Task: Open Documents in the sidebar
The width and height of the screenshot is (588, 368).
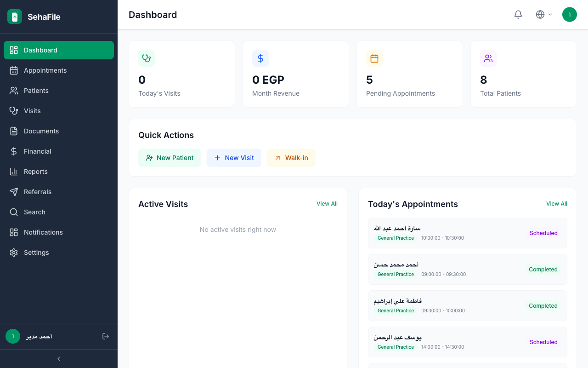Action: pyautogui.click(x=59, y=131)
